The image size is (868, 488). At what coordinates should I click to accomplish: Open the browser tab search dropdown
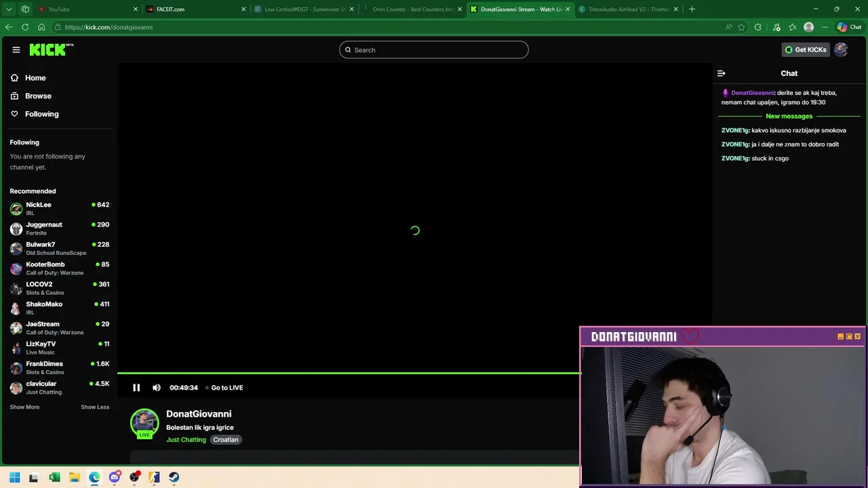(x=9, y=9)
